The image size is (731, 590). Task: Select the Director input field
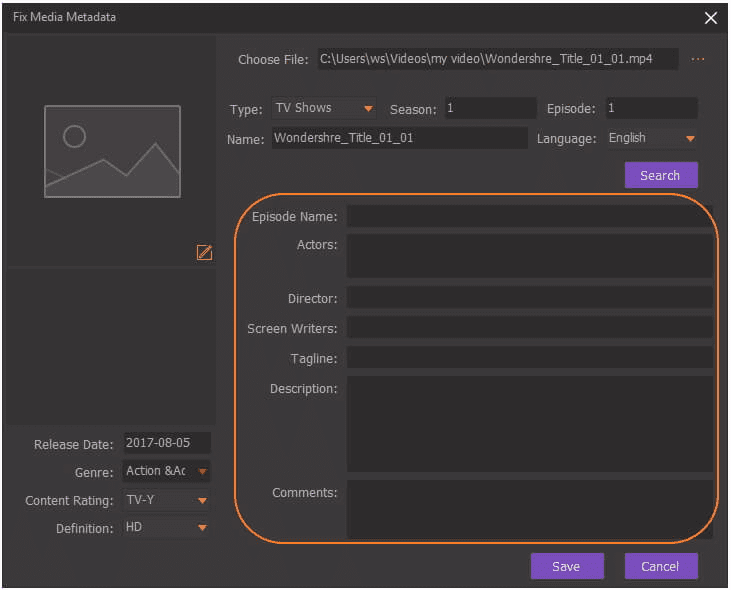[529, 298]
